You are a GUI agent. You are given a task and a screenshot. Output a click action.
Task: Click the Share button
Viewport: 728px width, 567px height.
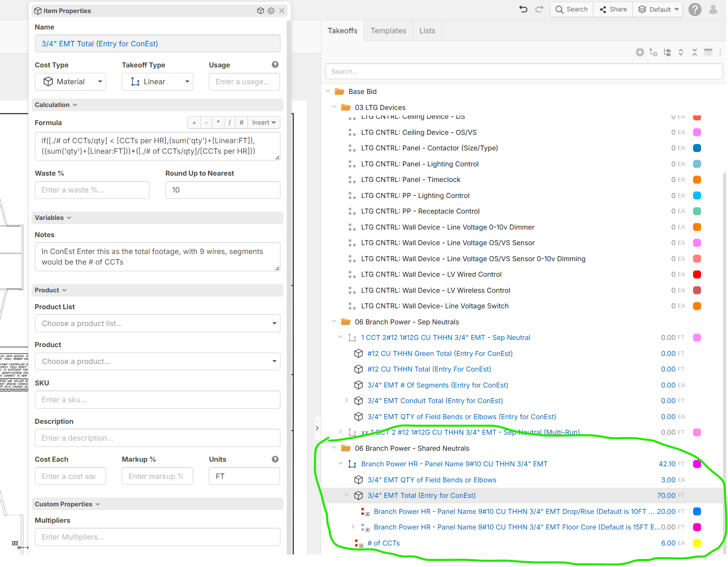[613, 9]
